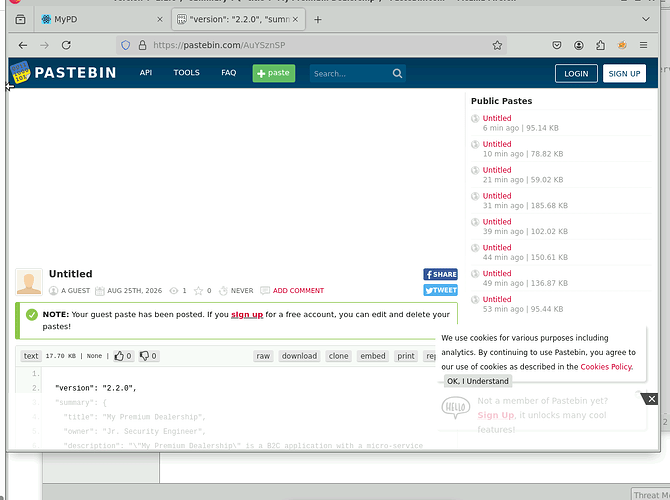This screenshot has width=670, height=500.
Task: Open Firefox tab overview icon
Action: pos(20,19)
